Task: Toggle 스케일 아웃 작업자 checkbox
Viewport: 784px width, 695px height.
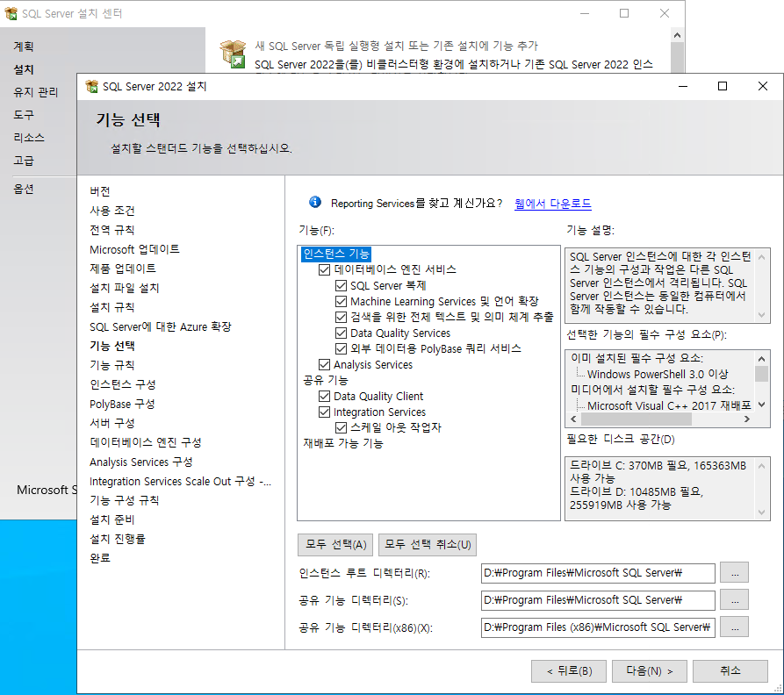Action: pos(341,427)
